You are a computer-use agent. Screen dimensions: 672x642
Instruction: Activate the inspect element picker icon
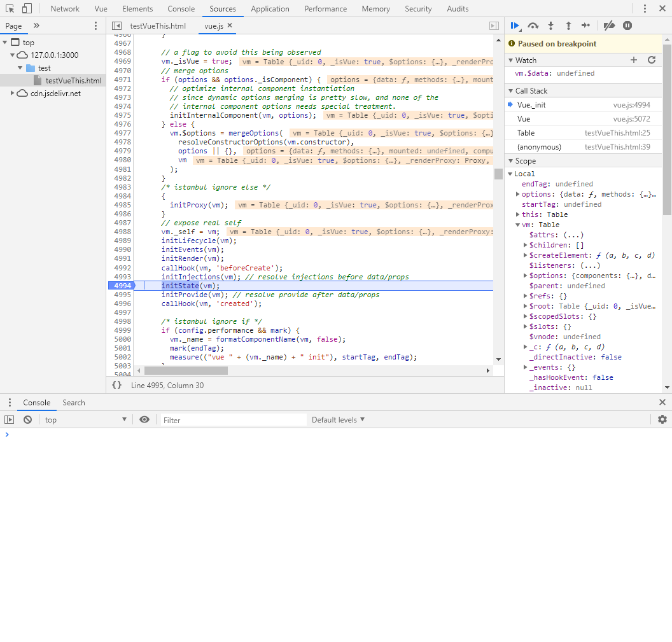pos(10,8)
